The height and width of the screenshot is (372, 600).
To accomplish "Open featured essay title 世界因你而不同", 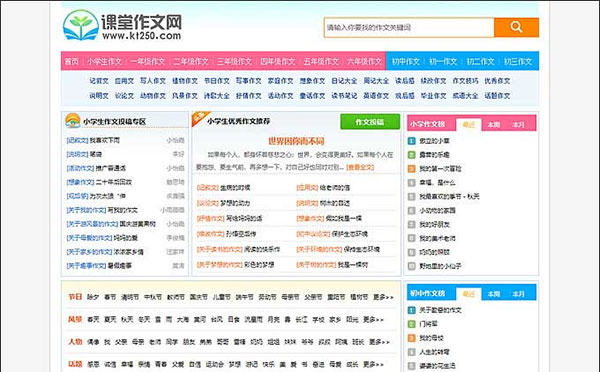I will (x=296, y=141).
